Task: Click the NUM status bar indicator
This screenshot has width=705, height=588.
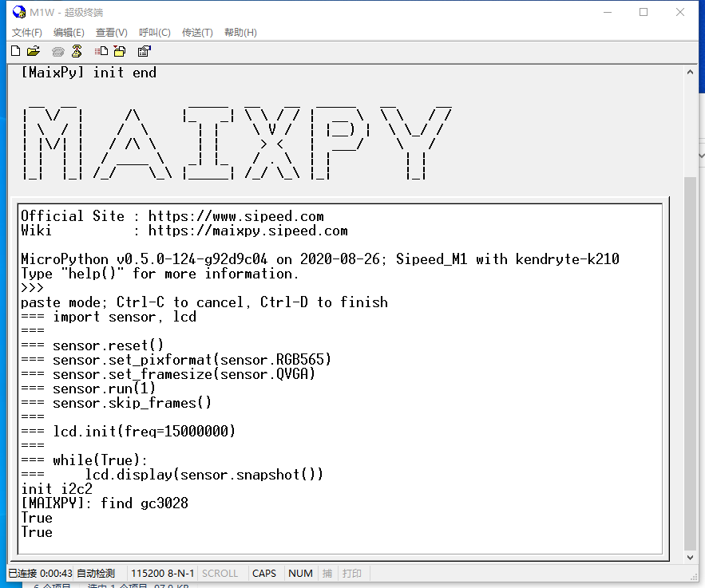Action: click(300, 573)
